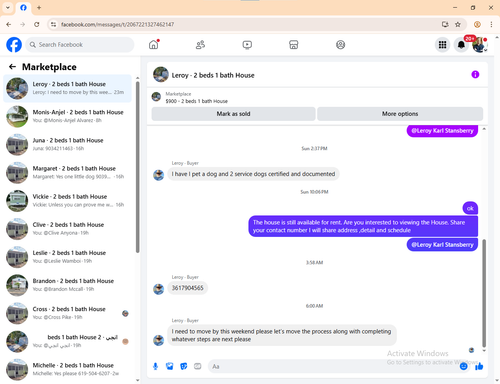
Task: Click the More options button
Action: click(400, 114)
